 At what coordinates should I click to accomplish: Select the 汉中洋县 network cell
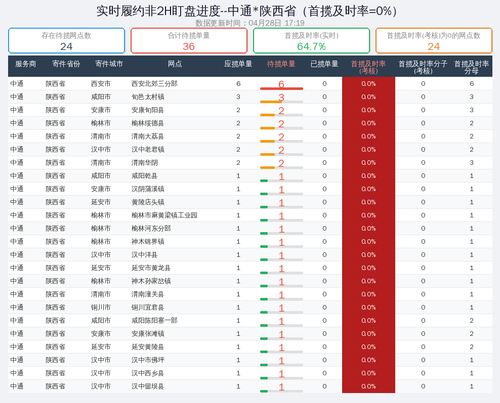[x=145, y=255]
